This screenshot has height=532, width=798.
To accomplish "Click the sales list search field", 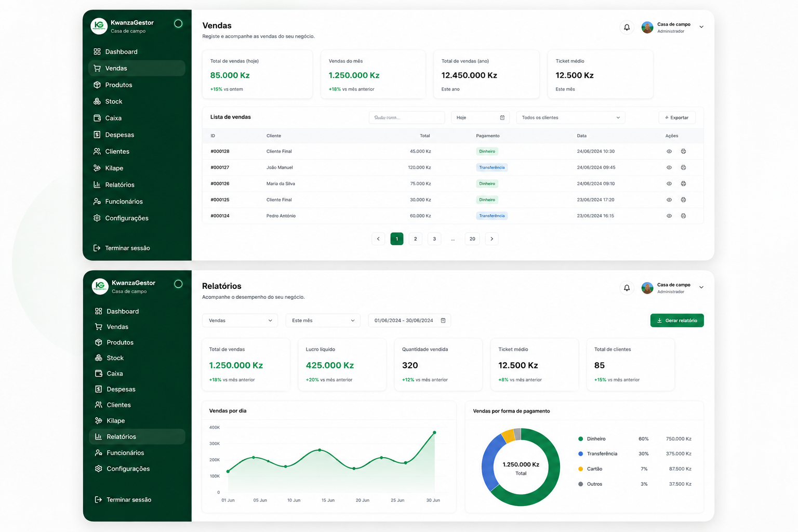I will [407, 117].
